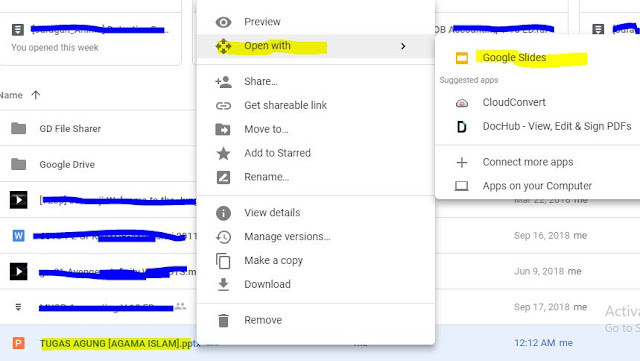640x361 pixels.
Task: Choose Apps on your Computer
Action: tap(538, 186)
